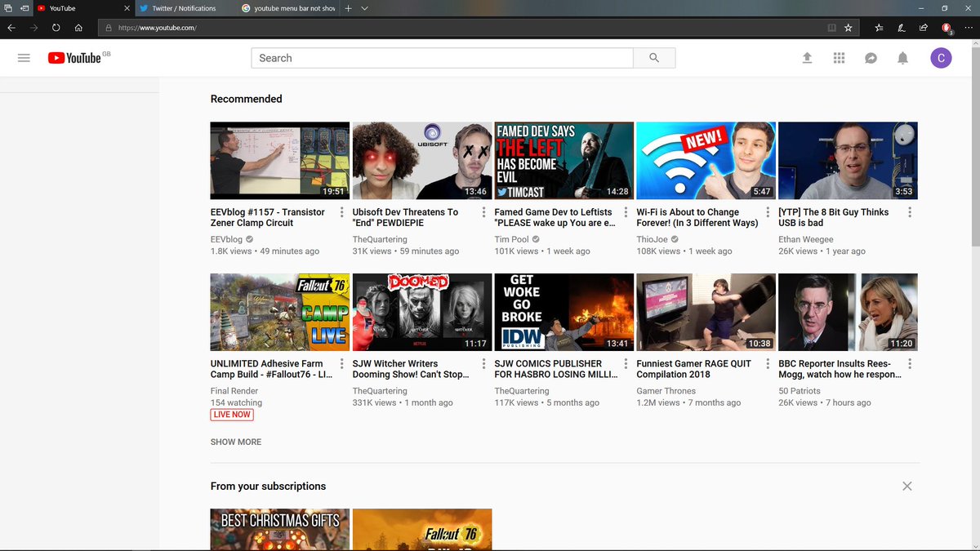Open options for Funniest Gamer RAGE QUIT video

768,364
